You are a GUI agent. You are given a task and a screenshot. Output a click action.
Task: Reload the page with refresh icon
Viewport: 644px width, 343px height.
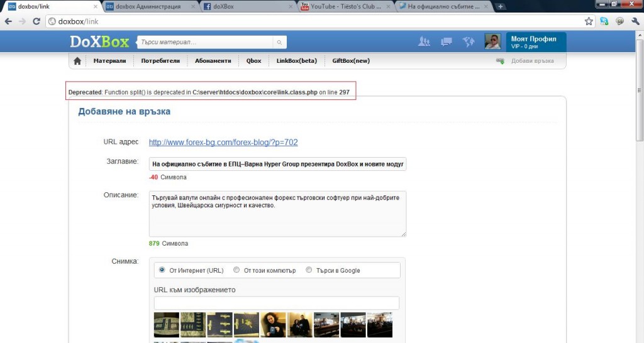[36, 21]
